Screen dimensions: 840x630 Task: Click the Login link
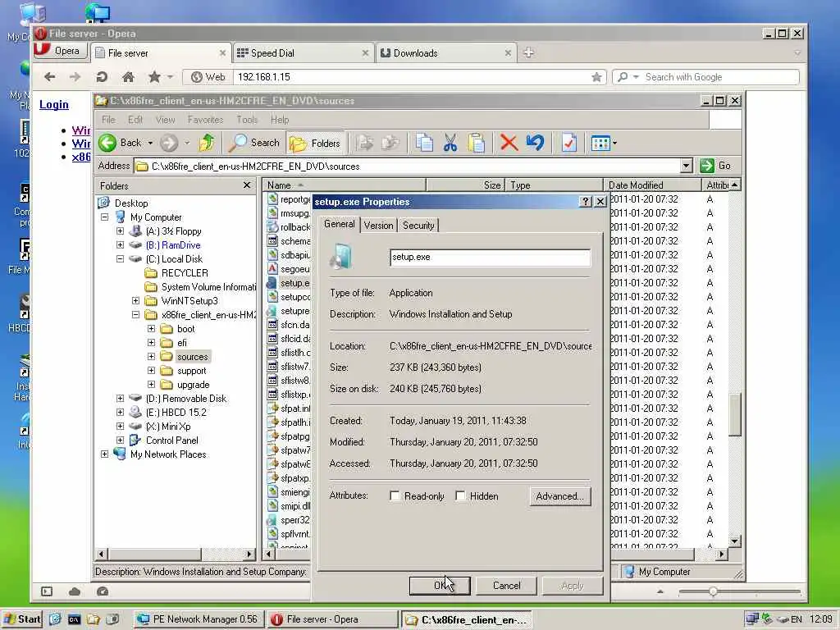54,104
